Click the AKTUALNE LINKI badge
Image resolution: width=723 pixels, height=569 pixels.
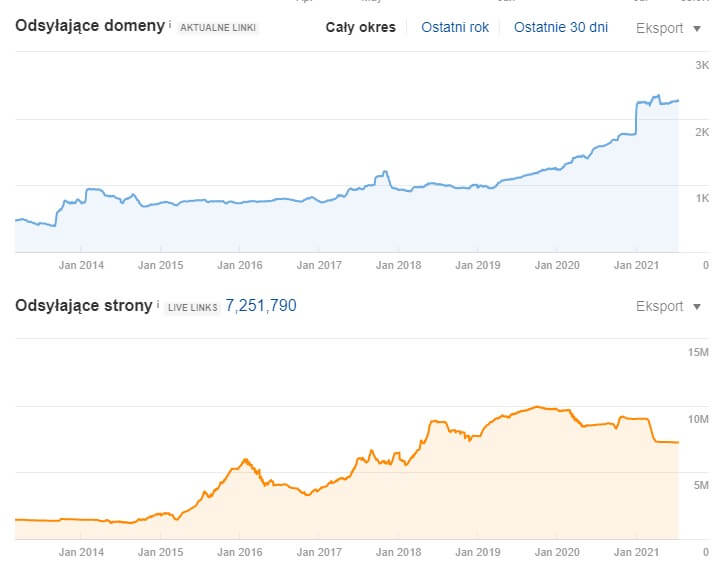coord(217,28)
